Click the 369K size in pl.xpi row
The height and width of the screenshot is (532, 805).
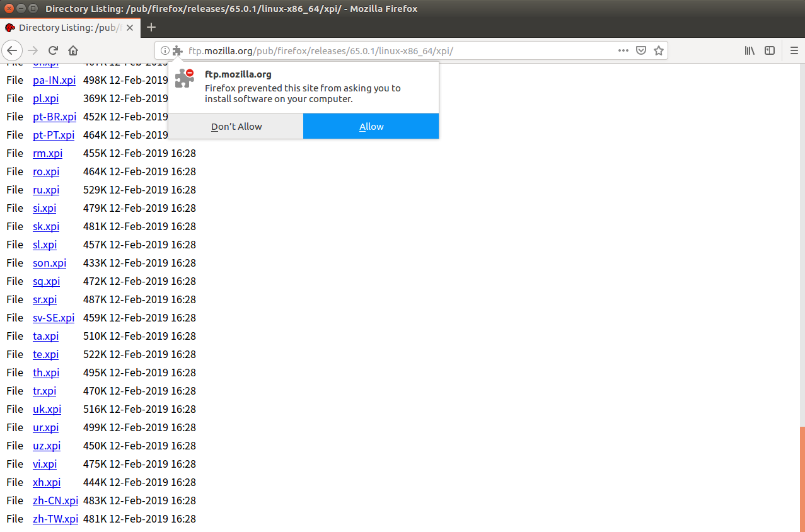pos(95,98)
